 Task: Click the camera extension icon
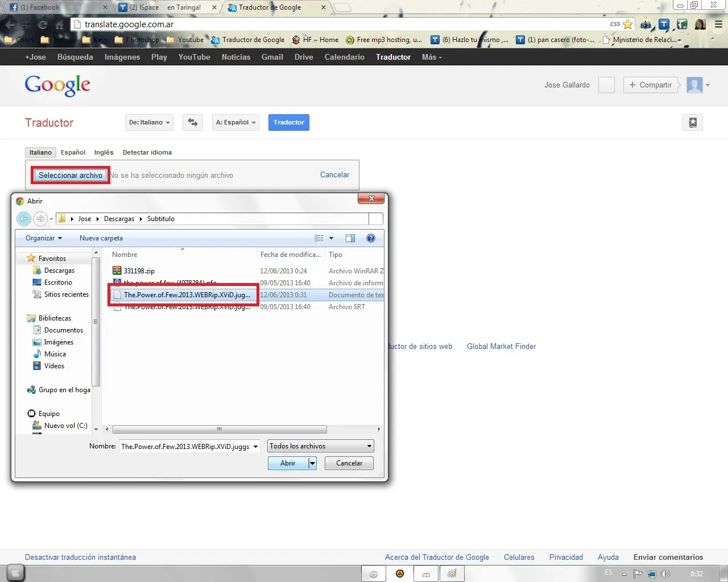646,24
